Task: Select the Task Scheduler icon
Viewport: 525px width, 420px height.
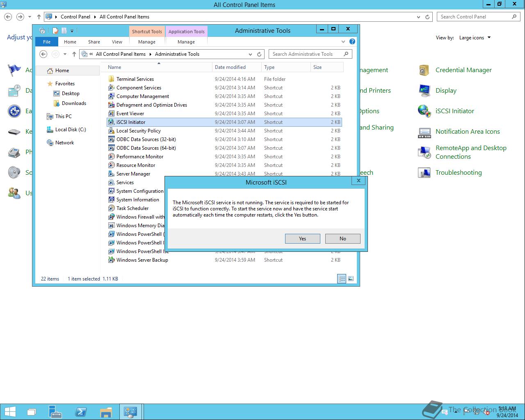Action: click(x=111, y=208)
